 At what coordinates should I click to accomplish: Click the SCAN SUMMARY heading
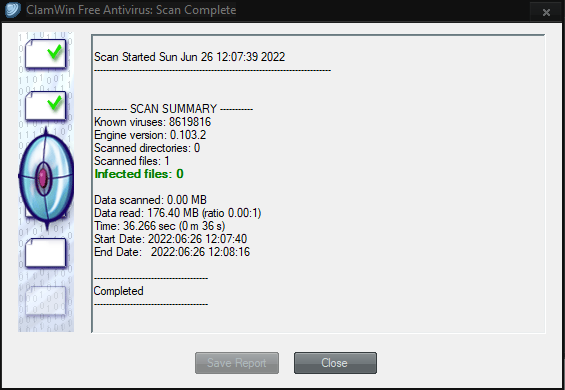coord(173,109)
